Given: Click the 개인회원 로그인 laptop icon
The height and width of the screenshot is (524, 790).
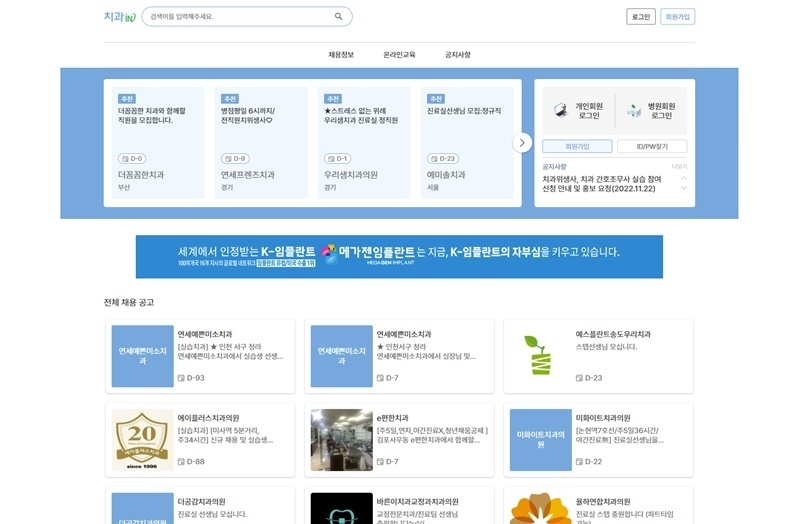Looking at the screenshot, I should click(x=559, y=110).
